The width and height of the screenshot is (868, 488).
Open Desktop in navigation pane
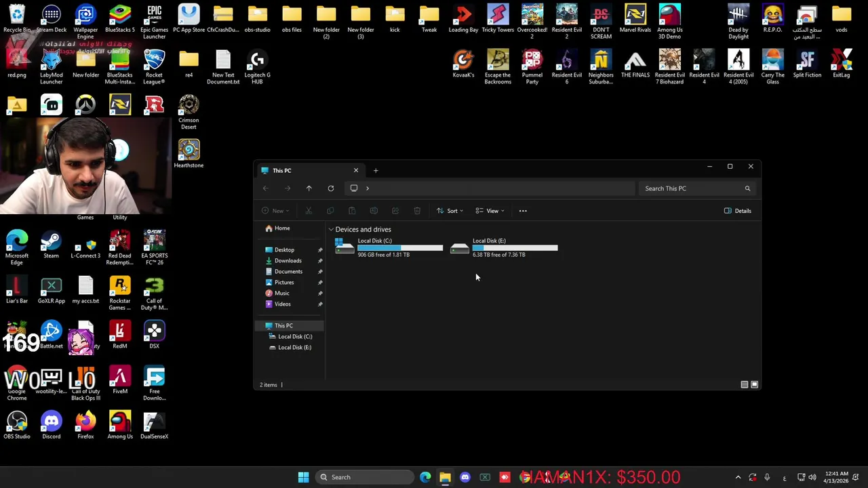tap(284, 250)
